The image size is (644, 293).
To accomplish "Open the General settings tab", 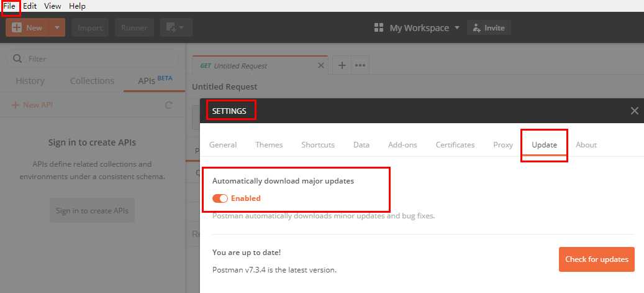I will coord(223,145).
